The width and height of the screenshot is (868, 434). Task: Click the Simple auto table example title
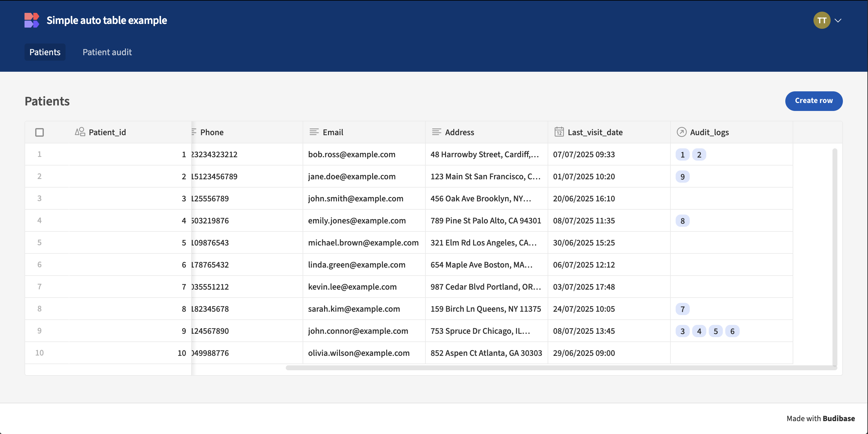107,20
